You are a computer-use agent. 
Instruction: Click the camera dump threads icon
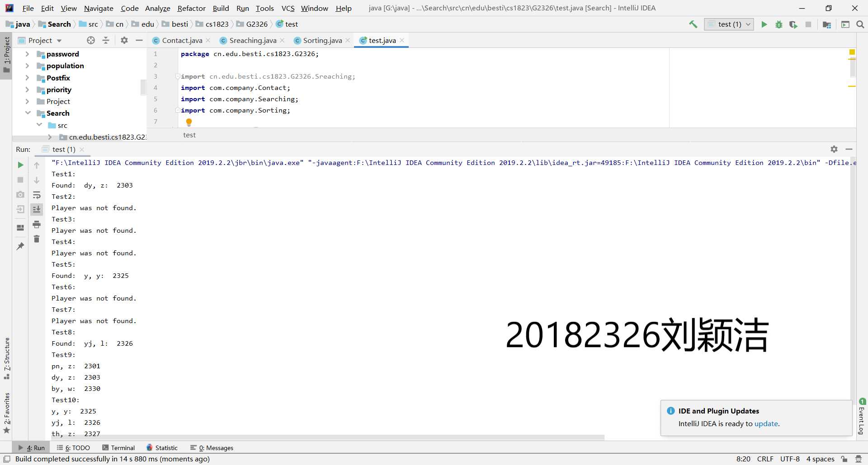pos(20,194)
